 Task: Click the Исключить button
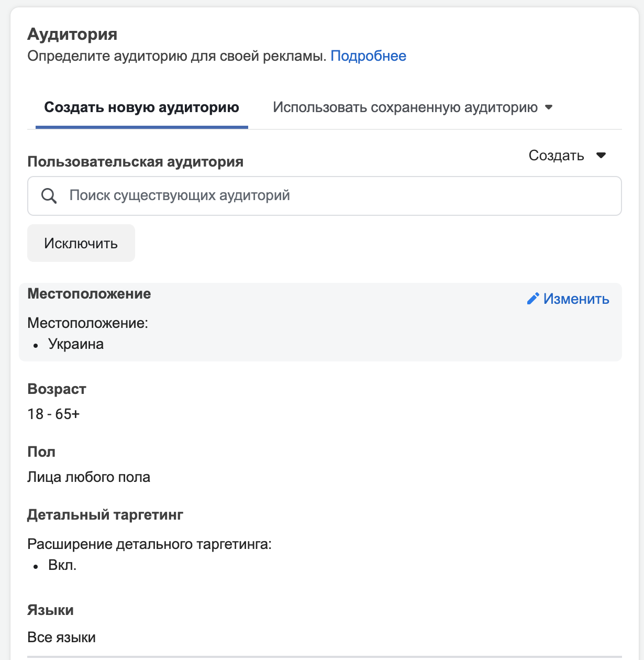[x=81, y=243]
